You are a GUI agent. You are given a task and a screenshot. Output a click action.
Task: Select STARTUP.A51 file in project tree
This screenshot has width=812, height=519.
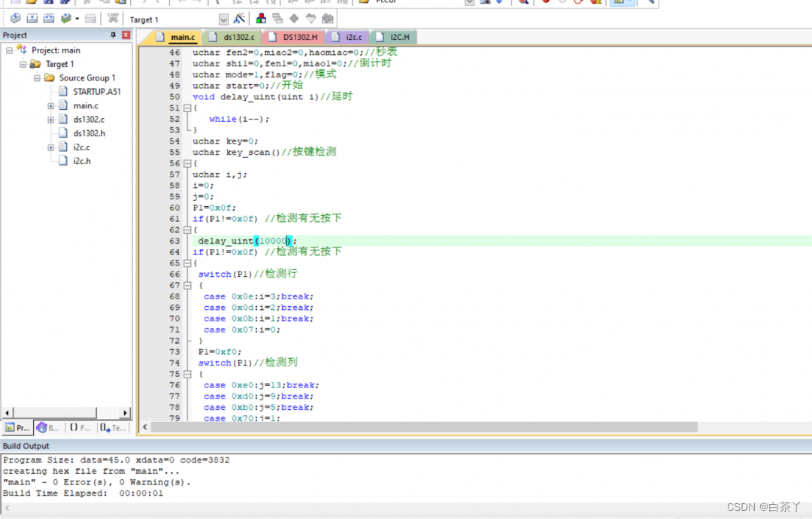96,92
